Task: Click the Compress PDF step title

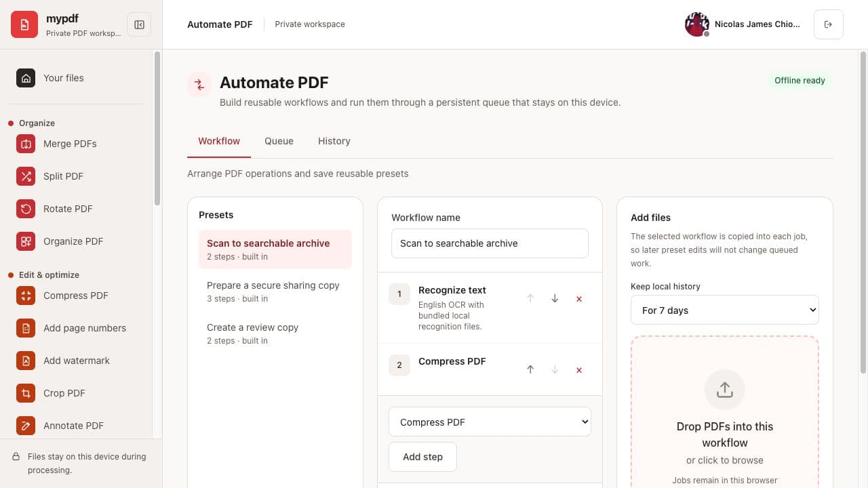Action: coord(452,361)
